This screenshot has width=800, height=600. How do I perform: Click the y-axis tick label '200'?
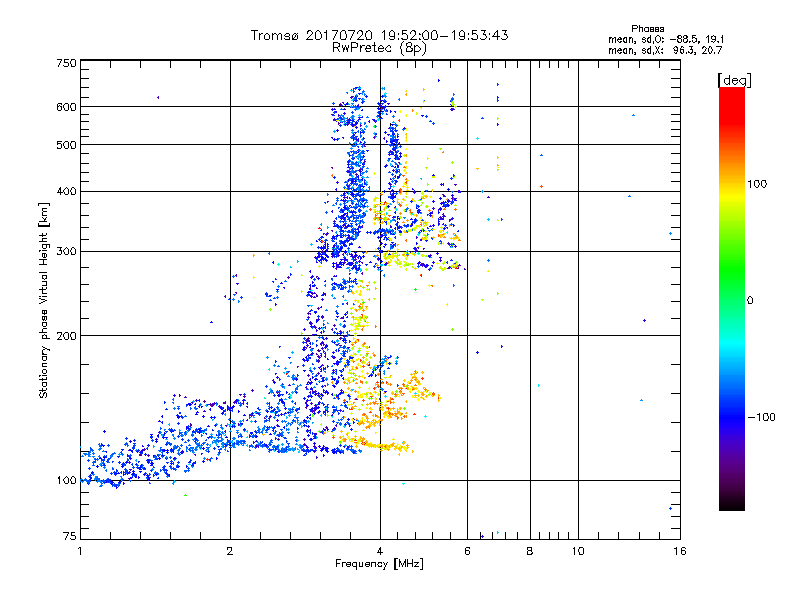(x=66, y=336)
